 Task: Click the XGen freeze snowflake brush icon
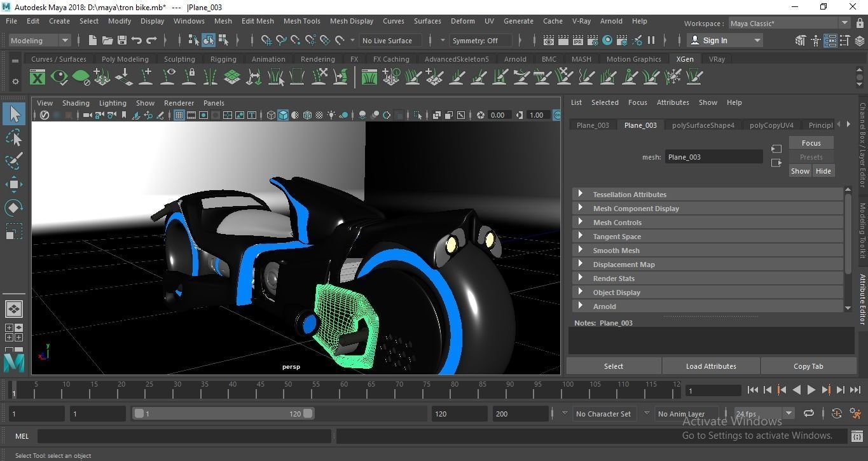click(x=673, y=78)
